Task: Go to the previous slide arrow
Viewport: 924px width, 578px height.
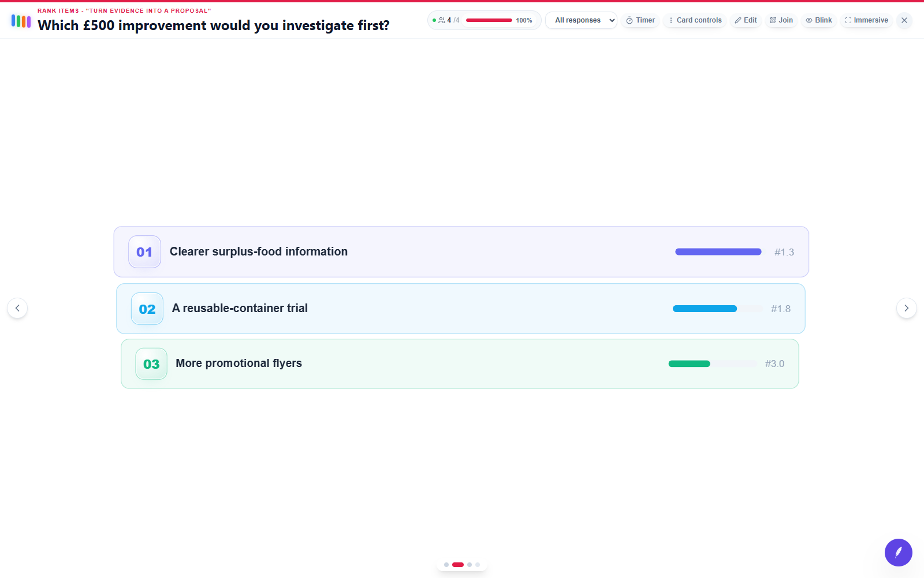Action: [x=17, y=308]
